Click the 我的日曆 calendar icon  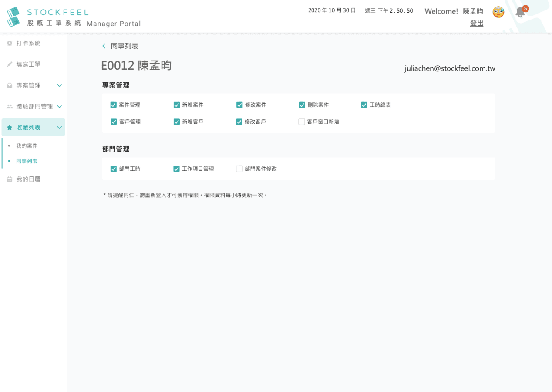[10, 179]
